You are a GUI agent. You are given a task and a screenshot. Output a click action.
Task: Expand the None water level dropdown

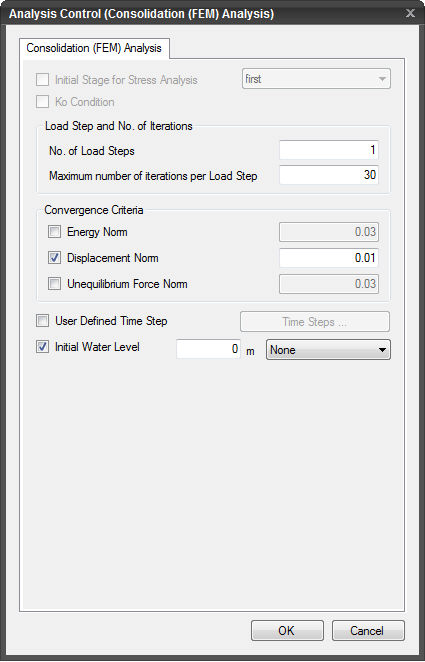click(x=328, y=350)
